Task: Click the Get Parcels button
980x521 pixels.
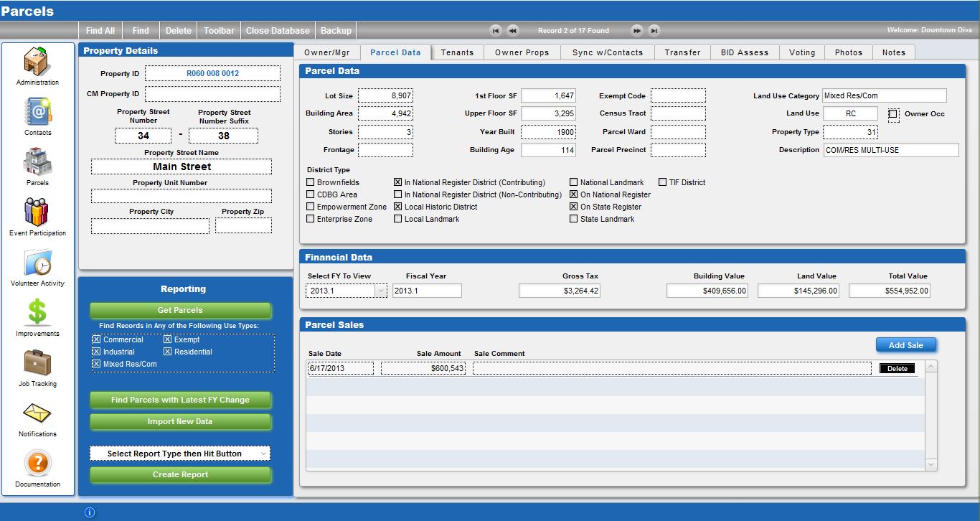Action: point(180,310)
